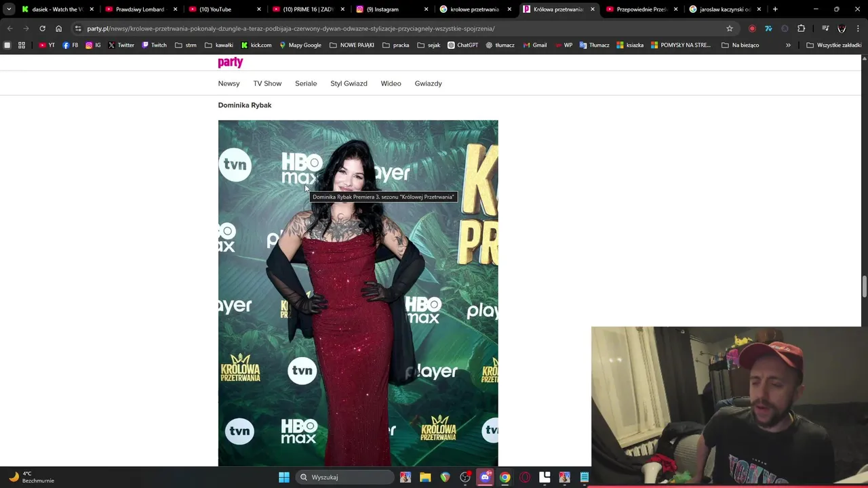
Task: Open the Gmail bookmark
Action: point(534,45)
